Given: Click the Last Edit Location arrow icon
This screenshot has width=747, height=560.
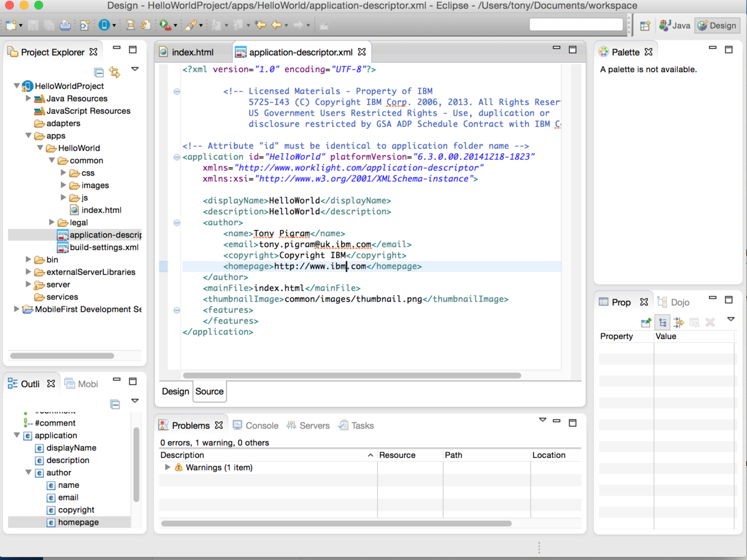Looking at the screenshot, I should click(x=260, y=26).
